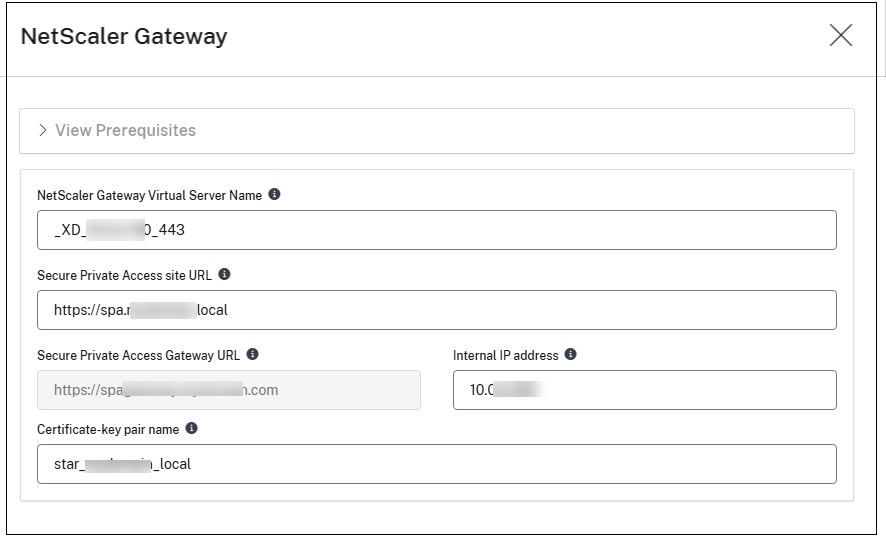Click the Internal IP address label

[x=505, y=355]
